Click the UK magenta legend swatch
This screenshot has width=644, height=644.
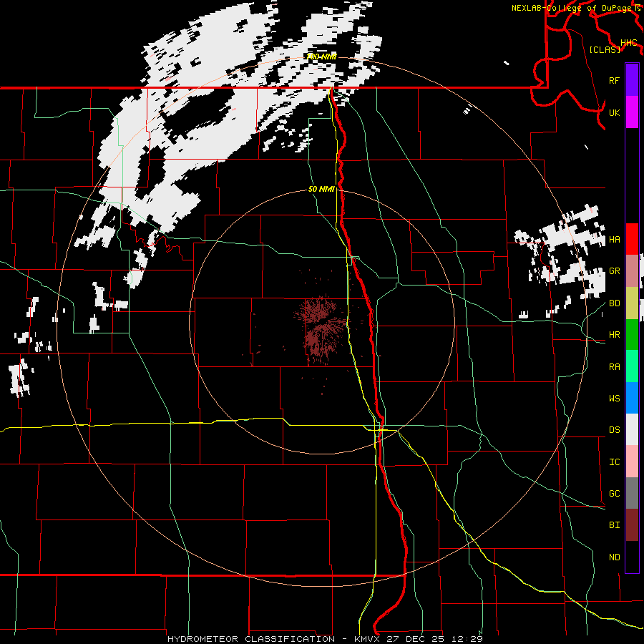coord(632,112)
